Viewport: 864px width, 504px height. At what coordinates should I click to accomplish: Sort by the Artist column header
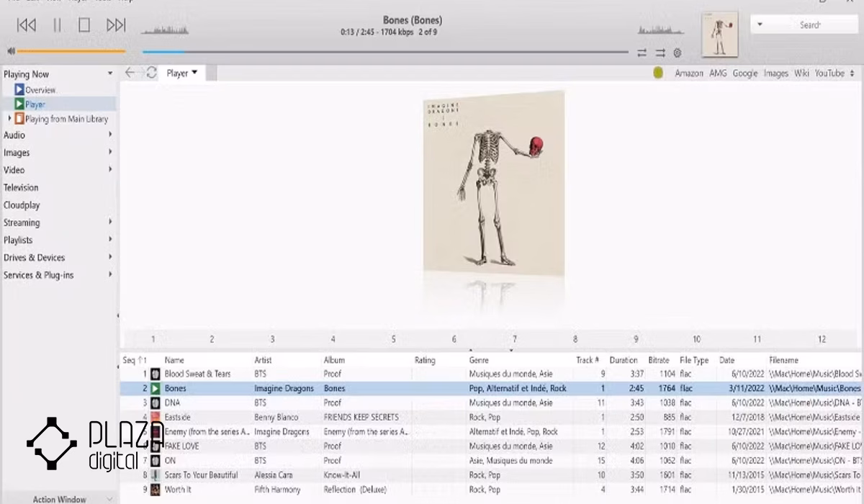pos(263,360)
